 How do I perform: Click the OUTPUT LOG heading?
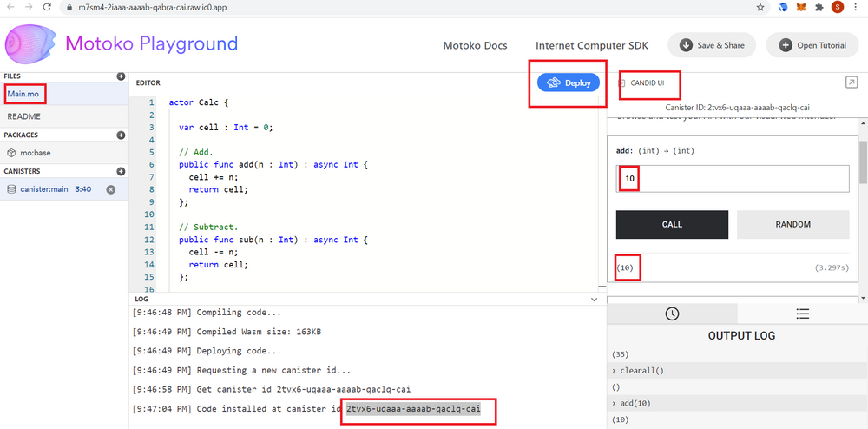(742, 335)
